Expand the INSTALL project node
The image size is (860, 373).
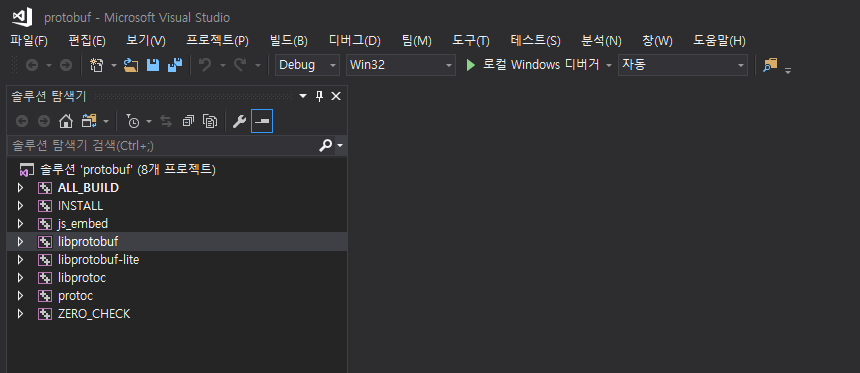pos(21,206)
